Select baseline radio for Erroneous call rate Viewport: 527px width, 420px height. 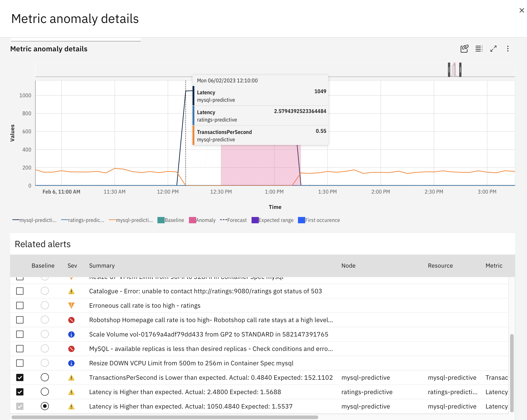coord(45,305)
